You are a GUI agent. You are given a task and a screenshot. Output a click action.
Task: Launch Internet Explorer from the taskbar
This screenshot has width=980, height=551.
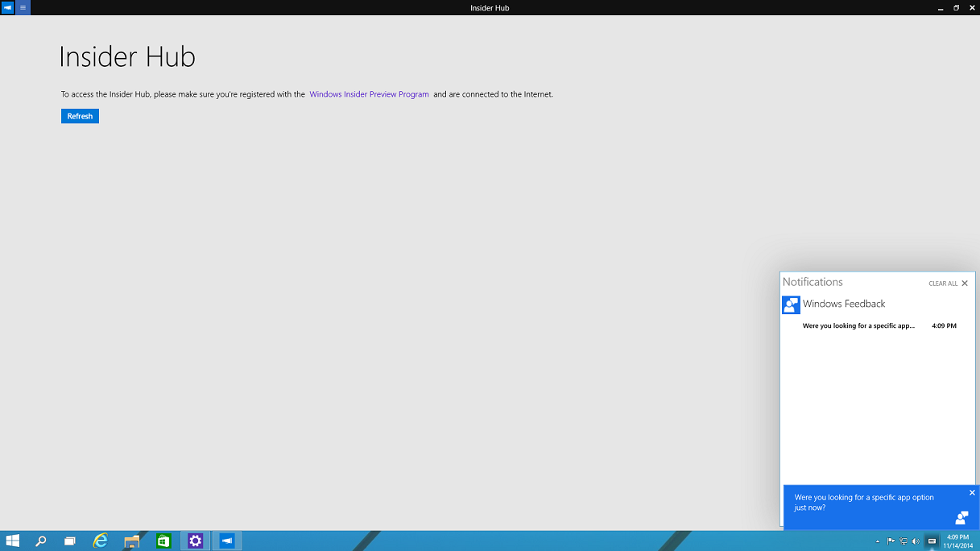(101, 541)
